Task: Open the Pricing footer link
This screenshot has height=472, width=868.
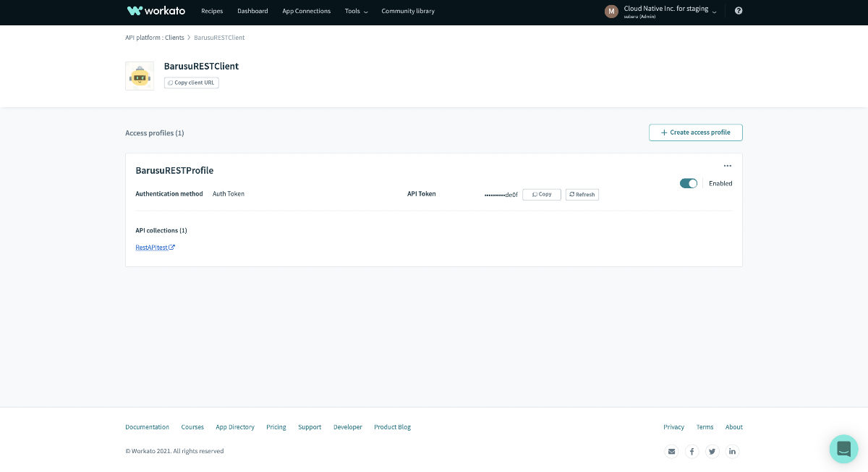Action: point(276,427)
